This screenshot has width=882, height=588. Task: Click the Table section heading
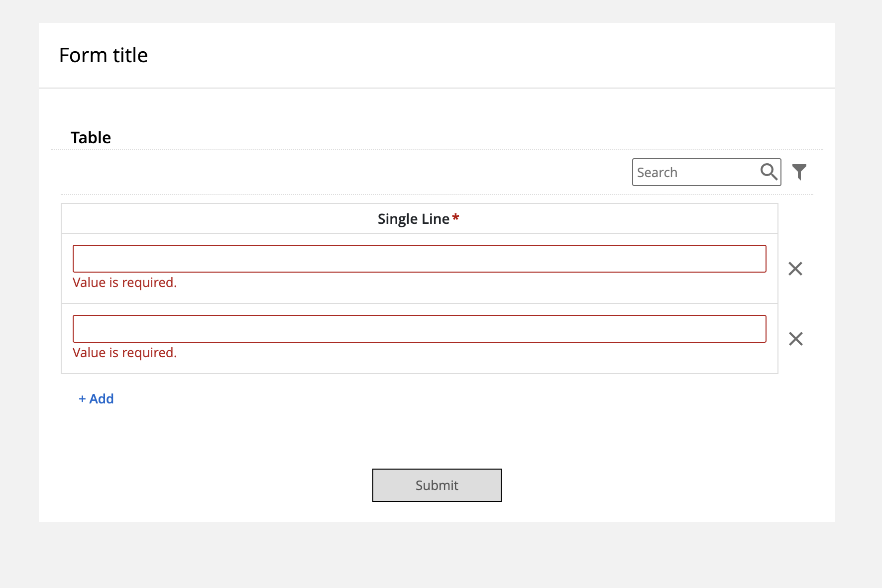(x=91, y=138)
